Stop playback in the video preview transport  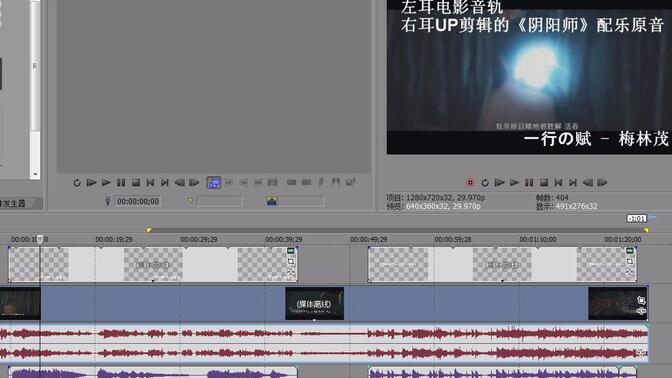tap(544, 183)
